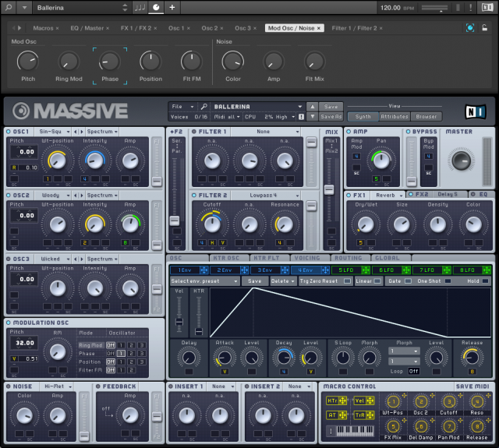499x448 pixels.
Task: Click the 1Env modulation drag handle icon
Action: pyautogui.click(x=204, y=270)
